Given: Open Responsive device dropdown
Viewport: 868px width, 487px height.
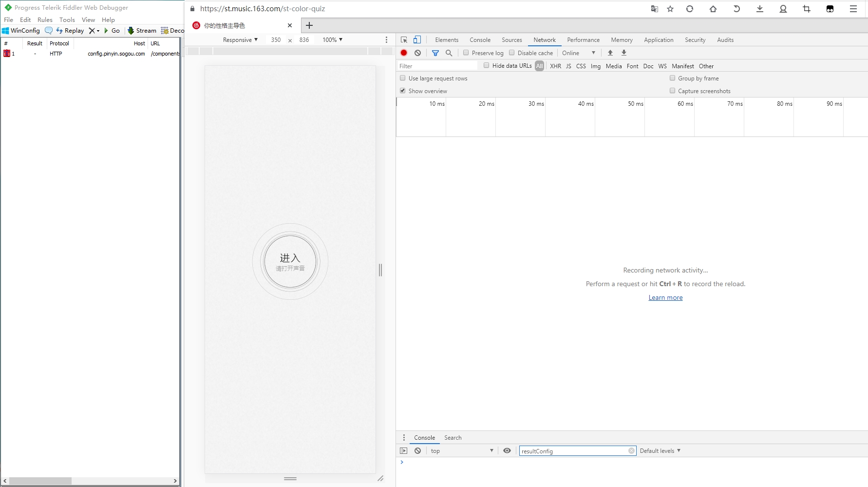Looking at the screenshot, I should (240, 40).
